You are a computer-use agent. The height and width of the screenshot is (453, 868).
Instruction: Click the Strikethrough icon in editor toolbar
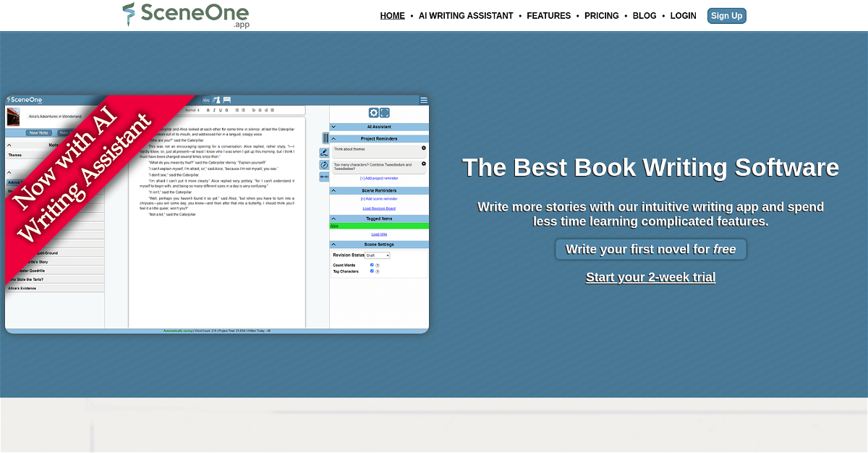pyautogui.click(x=227, y=110)
